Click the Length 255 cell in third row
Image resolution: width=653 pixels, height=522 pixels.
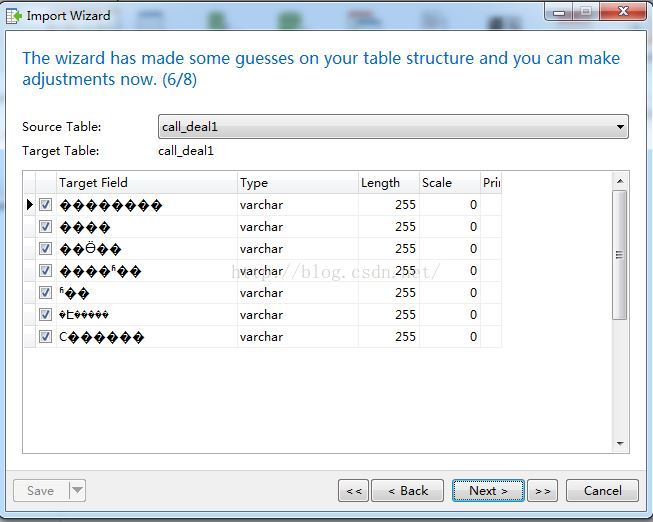[x=389, y=249]
